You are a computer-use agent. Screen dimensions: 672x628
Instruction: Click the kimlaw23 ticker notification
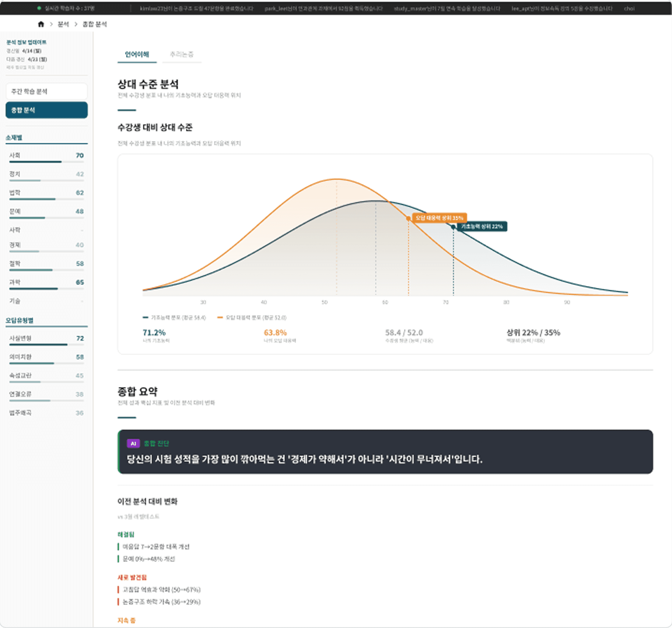[196, 9]
